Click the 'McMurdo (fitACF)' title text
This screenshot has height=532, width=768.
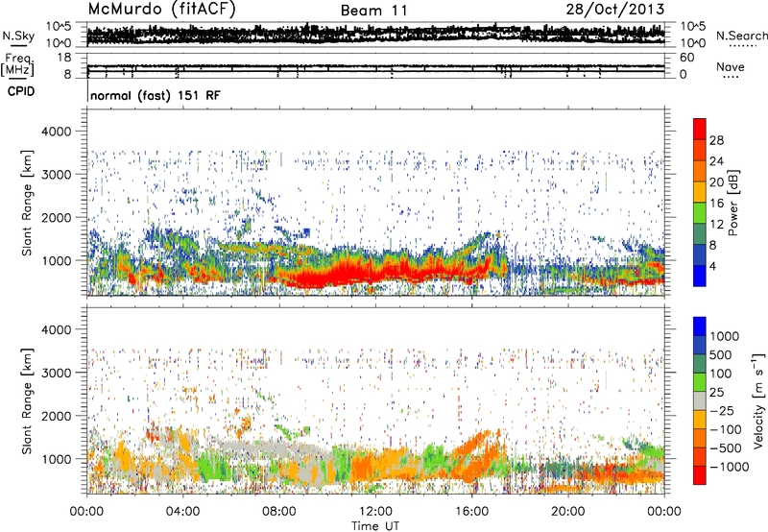pos(161,10)
